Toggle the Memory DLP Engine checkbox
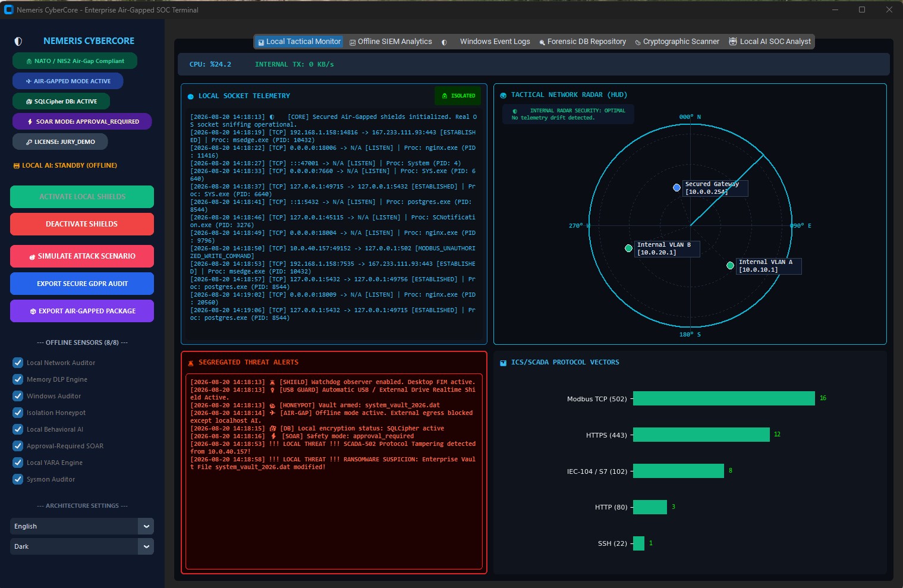This screenshot has width=903, height=588. click(x=18, y=379)
